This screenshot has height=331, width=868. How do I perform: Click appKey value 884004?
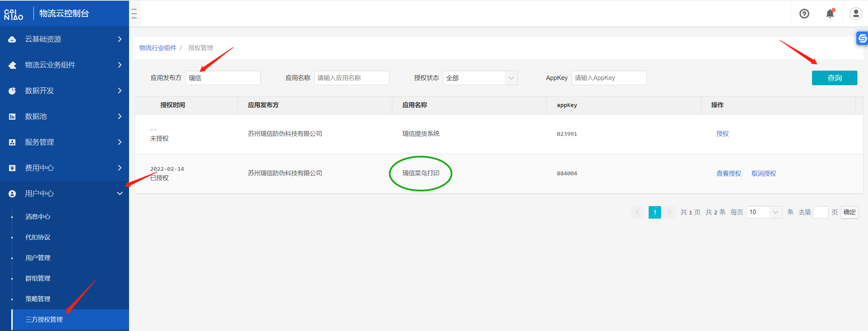pos(567,174)
